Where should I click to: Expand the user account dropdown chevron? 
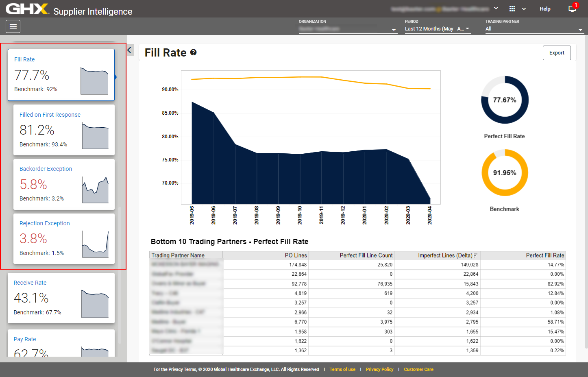coord(496,9)
